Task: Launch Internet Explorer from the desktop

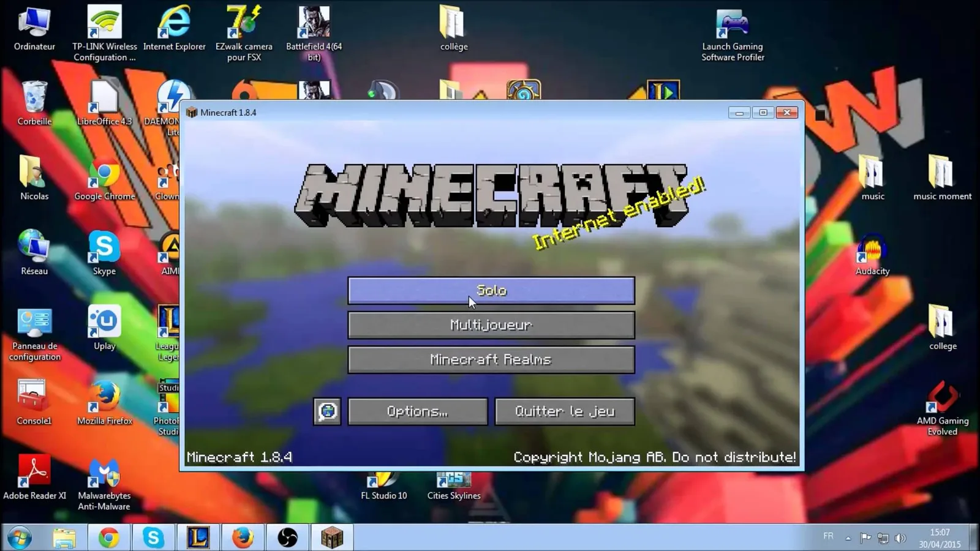Action: point(175,29)
